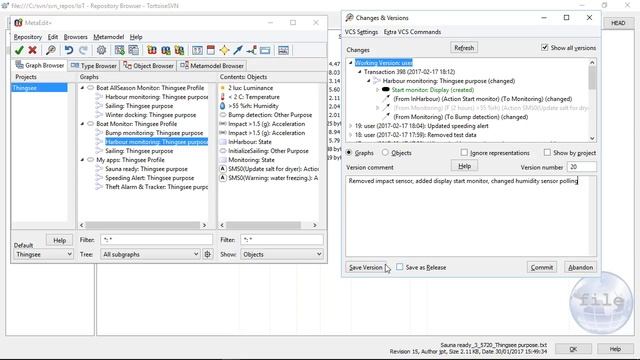The width and height of the screenshot is (640, 360).
Task: Click the Graphs Filter input field
Action: tap(156, 240)
